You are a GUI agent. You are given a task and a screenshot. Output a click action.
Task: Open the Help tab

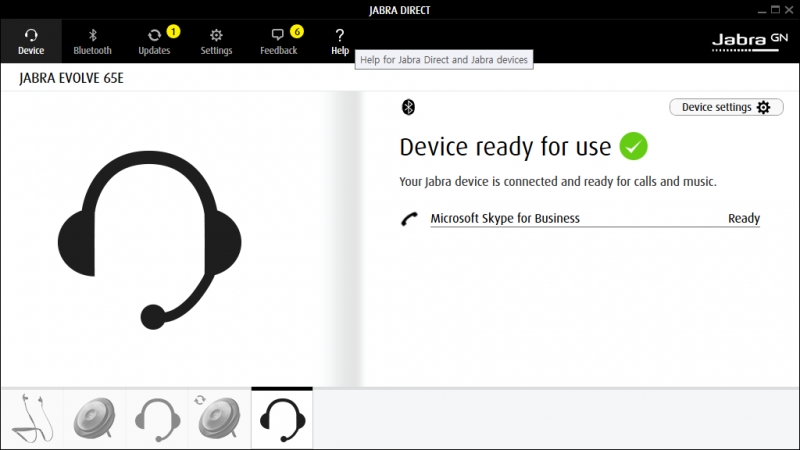point(340,41)
